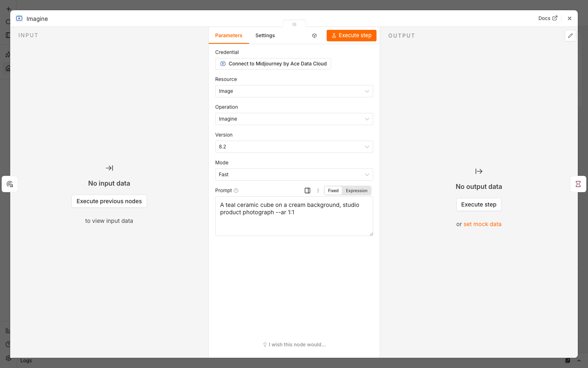Click the help question mark in the background sidebar
Screen dimensions: 588x368
point(8,344)
